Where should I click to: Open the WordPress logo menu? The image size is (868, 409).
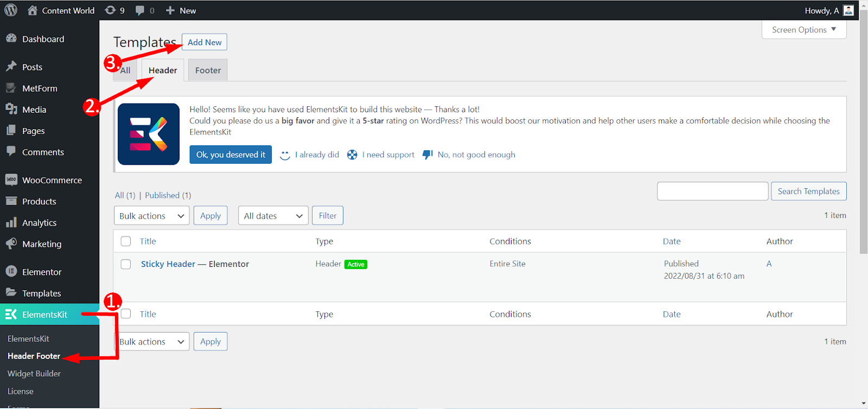click(x=11, y=10)
